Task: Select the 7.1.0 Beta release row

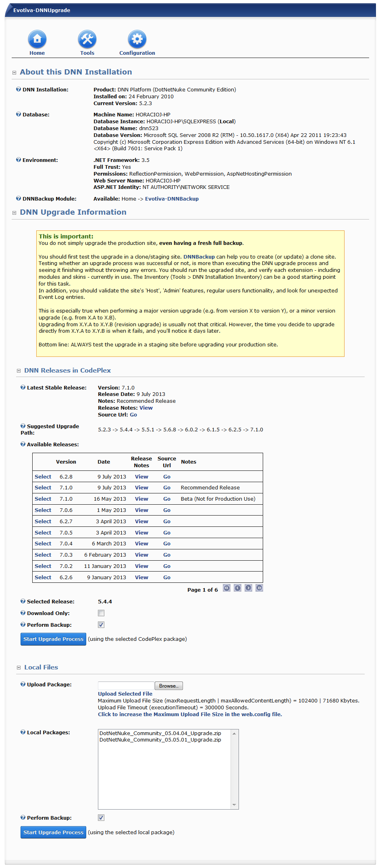Action: pyautogui.click(x=43, y=499)
